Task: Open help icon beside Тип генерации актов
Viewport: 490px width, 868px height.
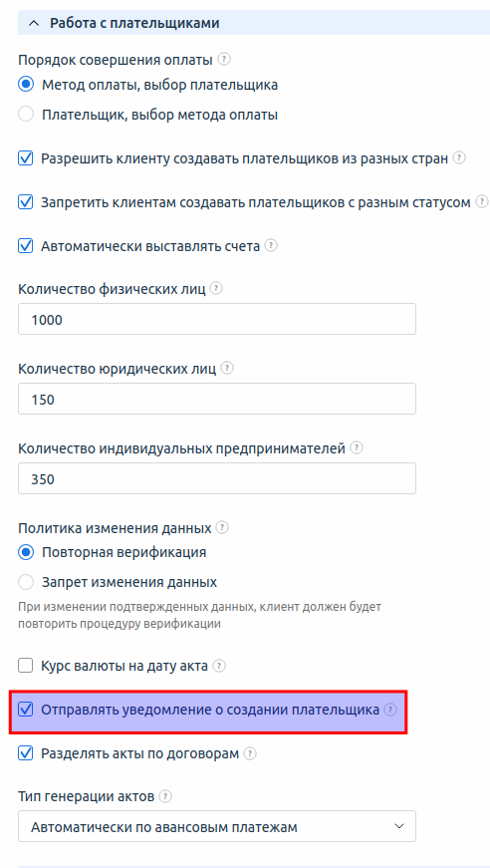Action: 165,796
